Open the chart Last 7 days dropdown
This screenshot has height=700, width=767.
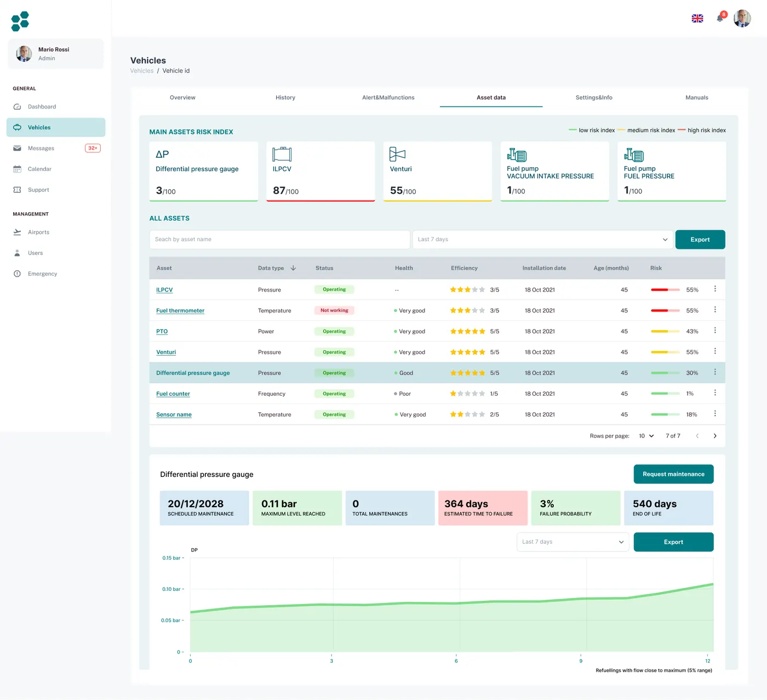click(x=573, y=542)
